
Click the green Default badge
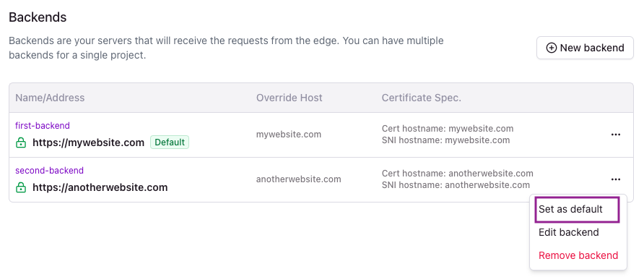coord(170,142)
